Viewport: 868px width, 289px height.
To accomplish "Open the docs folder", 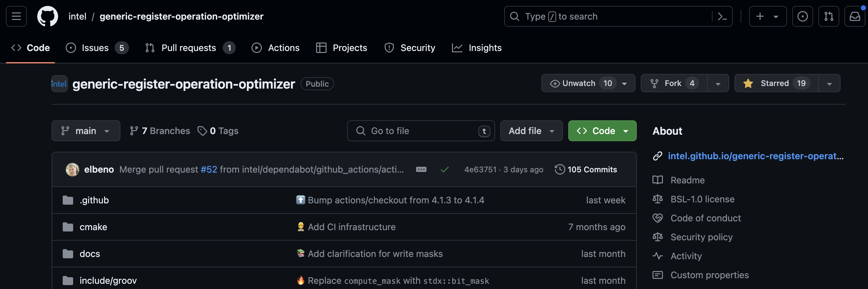I will click(x=89, y=254).
